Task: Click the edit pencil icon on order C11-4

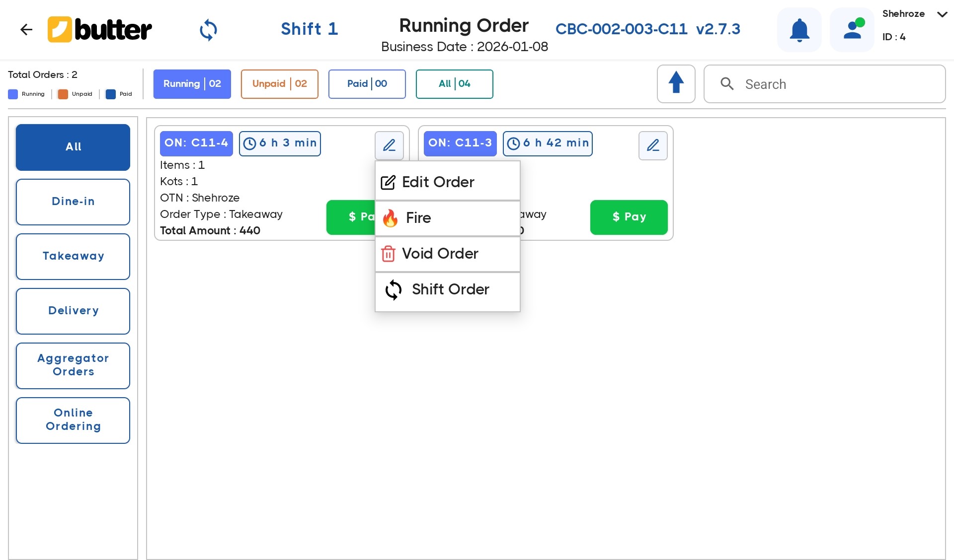Action: (x=390, y=145)
